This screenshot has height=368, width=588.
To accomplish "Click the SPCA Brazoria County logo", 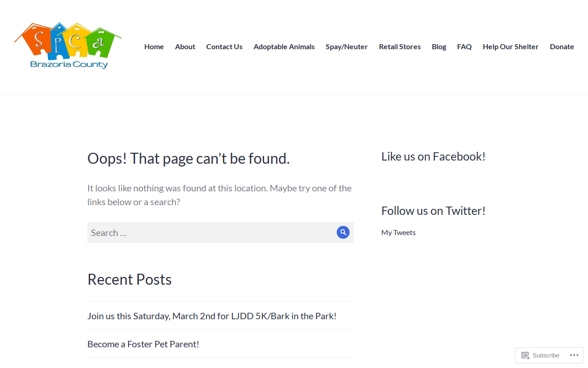I will click(x=68, y=46).
